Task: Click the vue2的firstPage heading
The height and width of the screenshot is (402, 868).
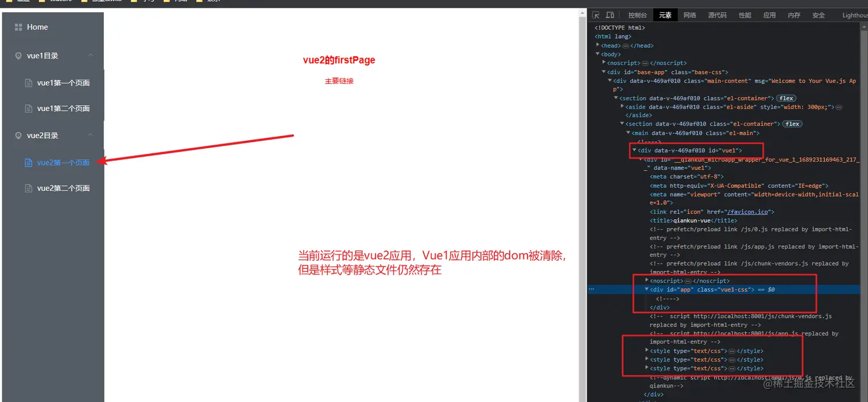Action: [x=339, y=60]
